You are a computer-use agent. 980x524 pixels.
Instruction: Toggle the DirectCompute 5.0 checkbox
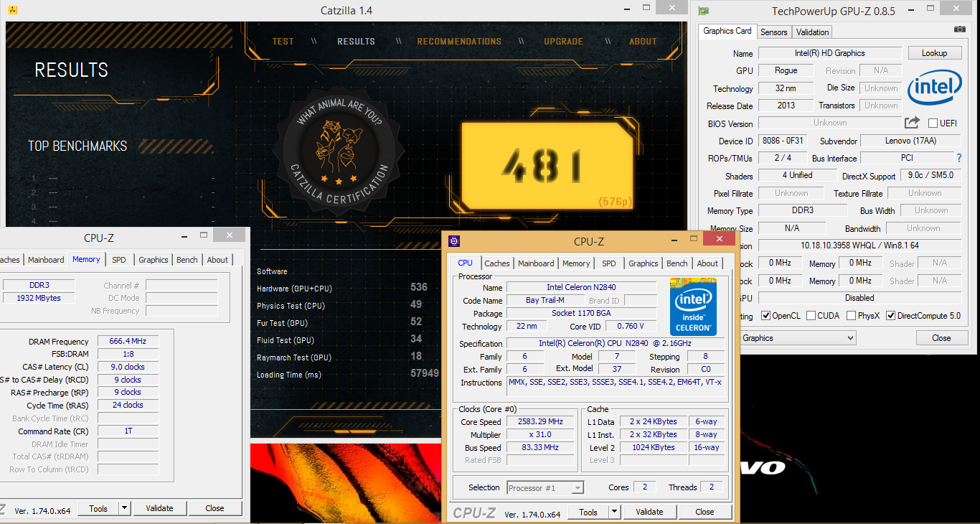(x=891, y=316)
